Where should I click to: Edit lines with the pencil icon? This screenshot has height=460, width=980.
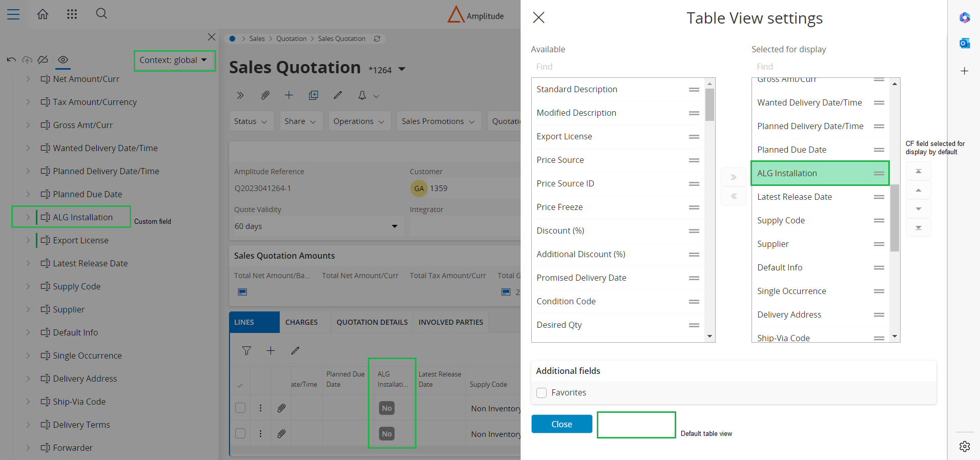(295, 351)
